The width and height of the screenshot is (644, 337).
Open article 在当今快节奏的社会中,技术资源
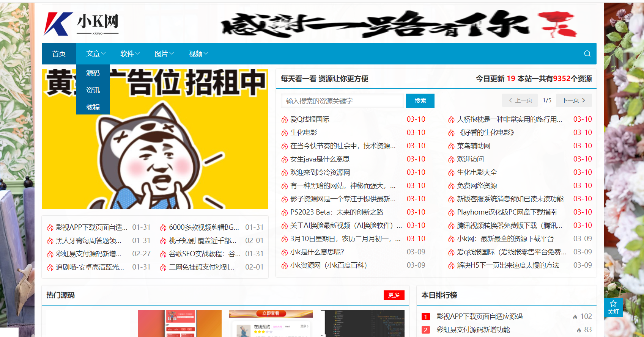pos(343,146)
